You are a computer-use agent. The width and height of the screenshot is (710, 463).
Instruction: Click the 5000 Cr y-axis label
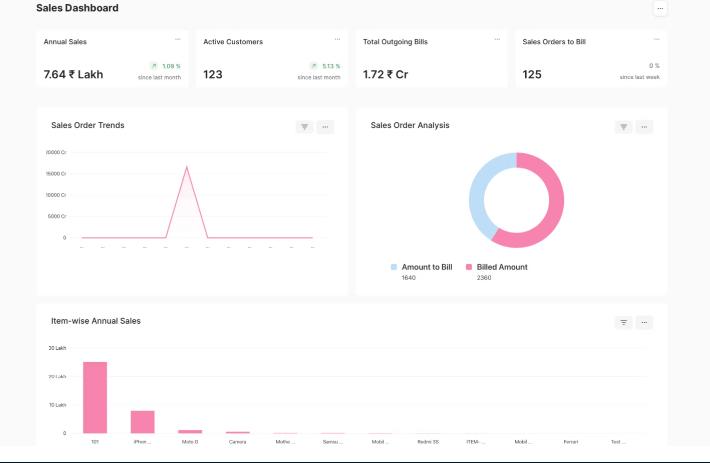57,216
